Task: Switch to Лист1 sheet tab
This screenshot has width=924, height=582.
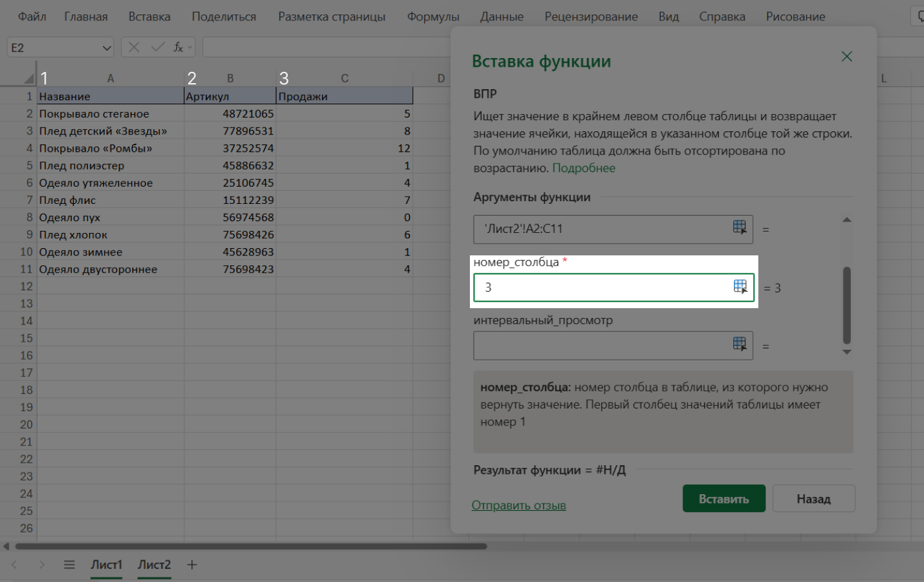Action: (x=106, y=565)
